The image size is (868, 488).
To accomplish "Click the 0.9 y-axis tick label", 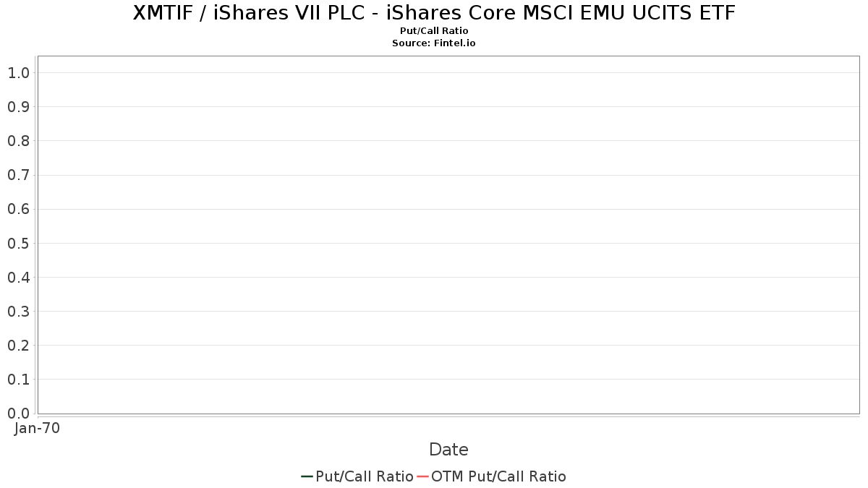I will [18, 107].
